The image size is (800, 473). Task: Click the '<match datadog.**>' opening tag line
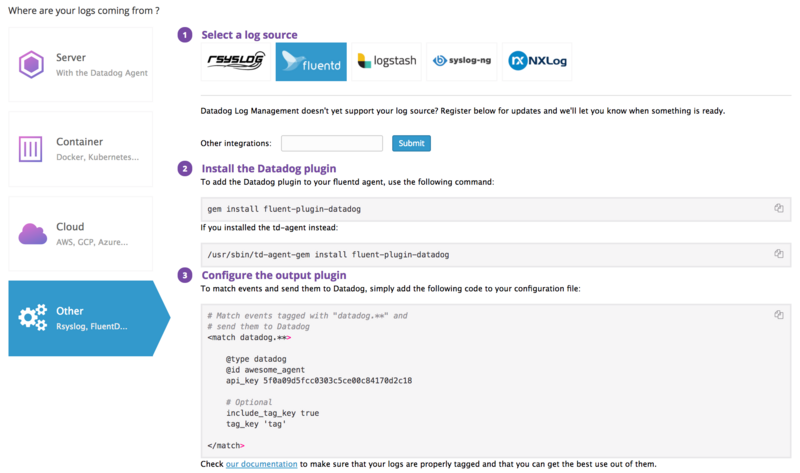click(249, 337)
